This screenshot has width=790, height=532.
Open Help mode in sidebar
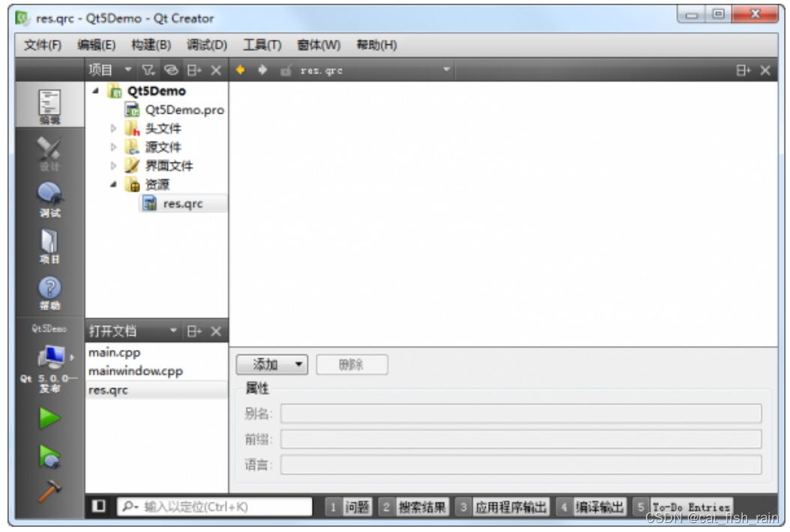point(49,293)
